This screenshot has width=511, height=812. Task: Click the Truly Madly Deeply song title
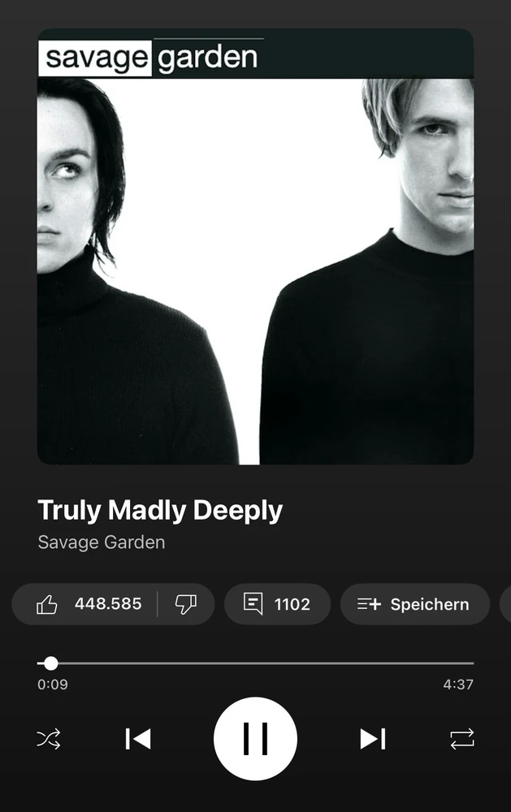coord(160,511)
